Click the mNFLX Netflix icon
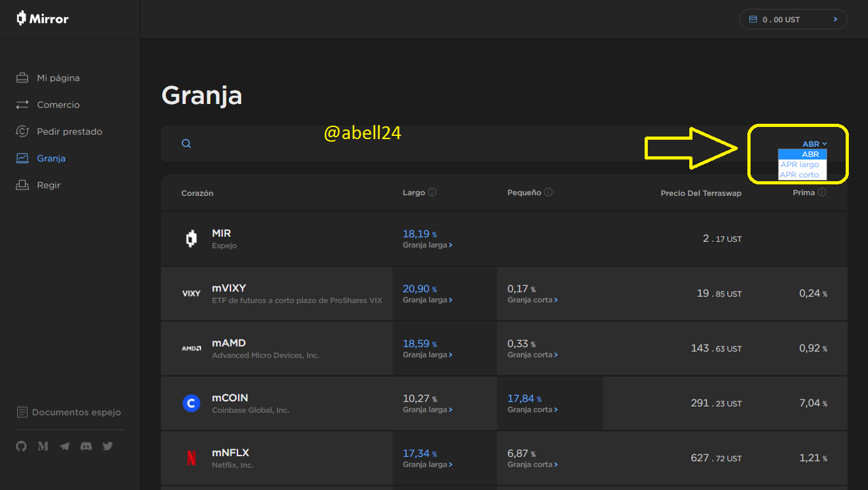Viewport: 868px width, 490px height. tap(191, 458)
